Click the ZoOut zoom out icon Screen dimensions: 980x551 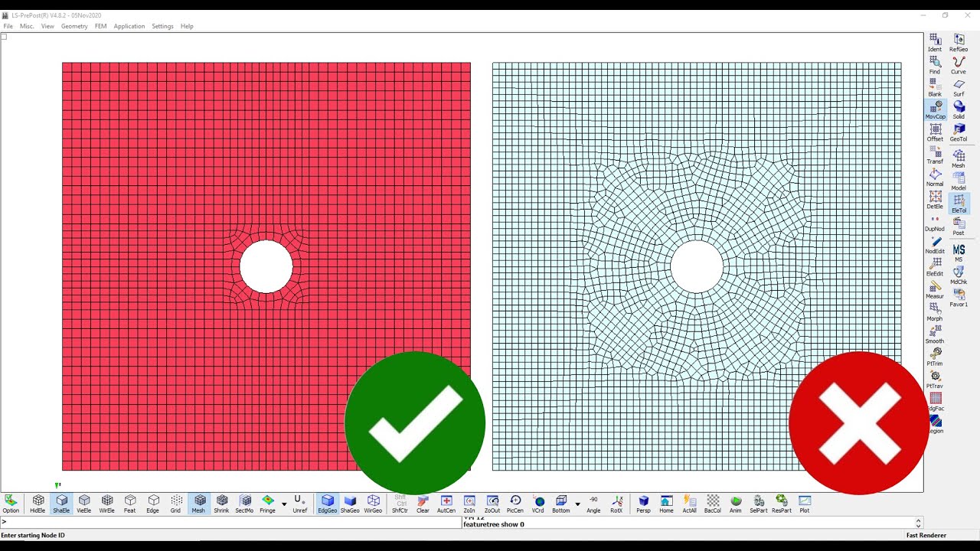492,504
